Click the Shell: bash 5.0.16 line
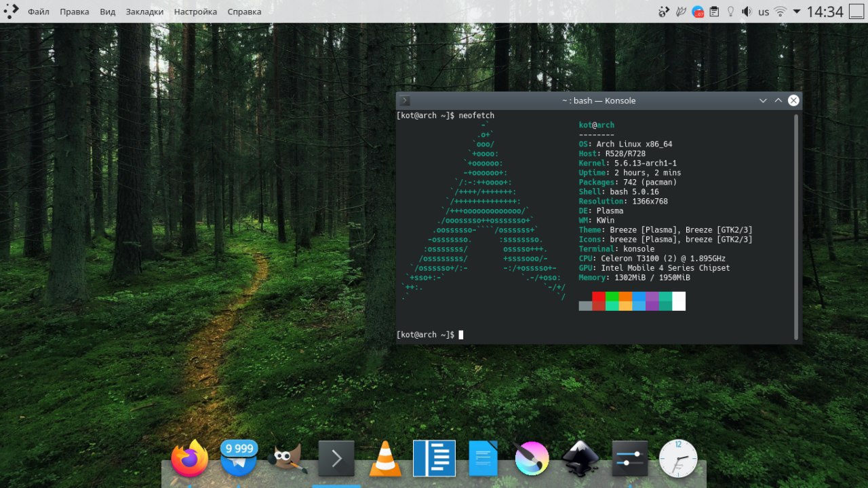 point(618,191)
